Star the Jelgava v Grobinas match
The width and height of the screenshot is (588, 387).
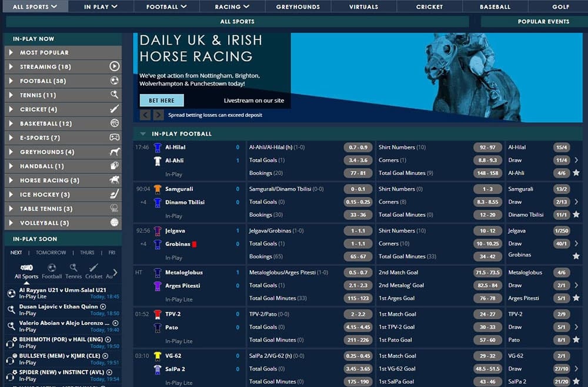[576, 256]
